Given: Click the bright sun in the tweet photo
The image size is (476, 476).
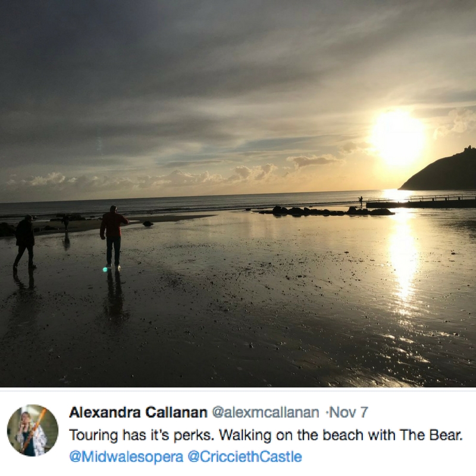Looking at the screenshot, I should (x=396, y=137).
